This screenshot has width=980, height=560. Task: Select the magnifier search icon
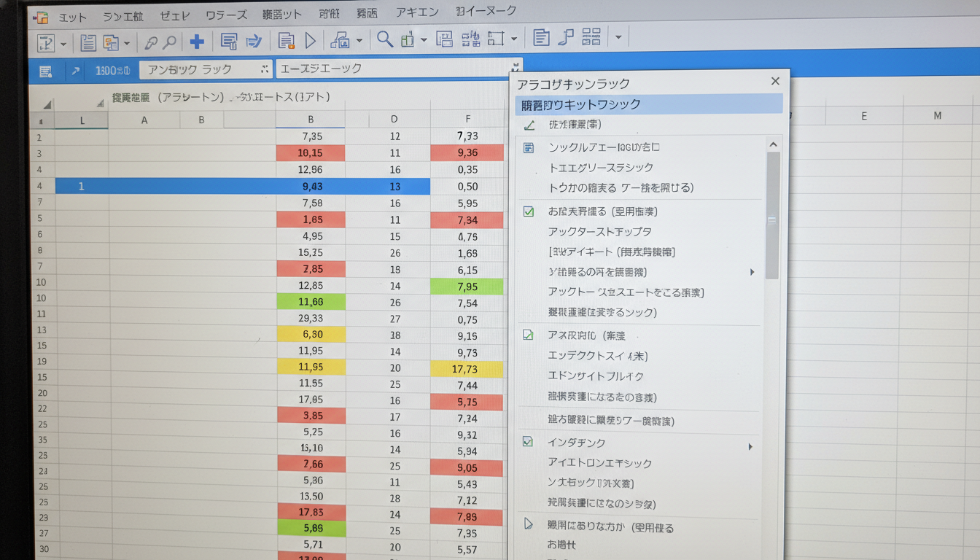[x=384, y=40]
